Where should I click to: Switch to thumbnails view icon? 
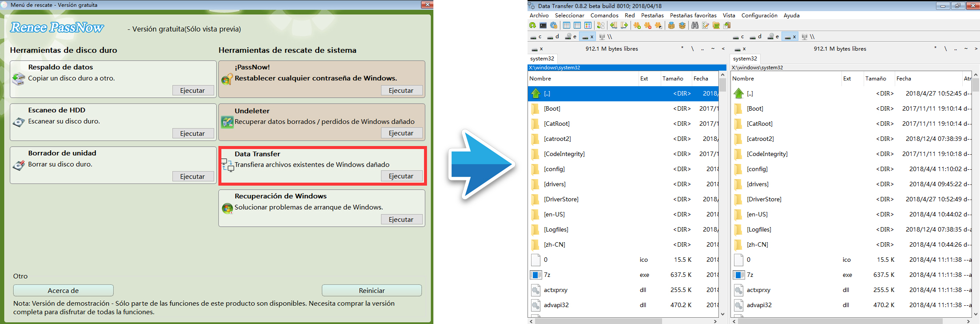pos(588,25)
